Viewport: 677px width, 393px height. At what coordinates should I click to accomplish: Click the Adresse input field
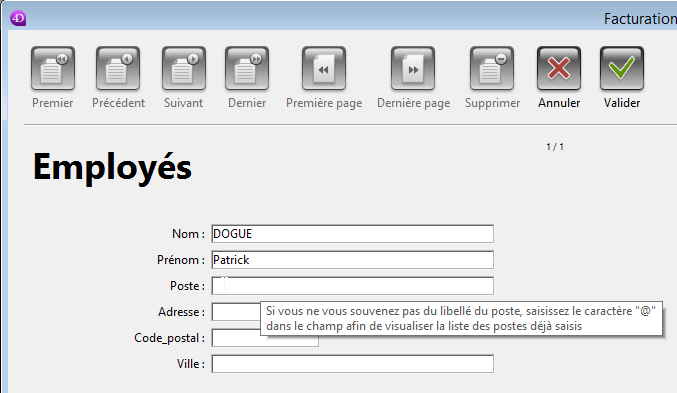(236, 312)
